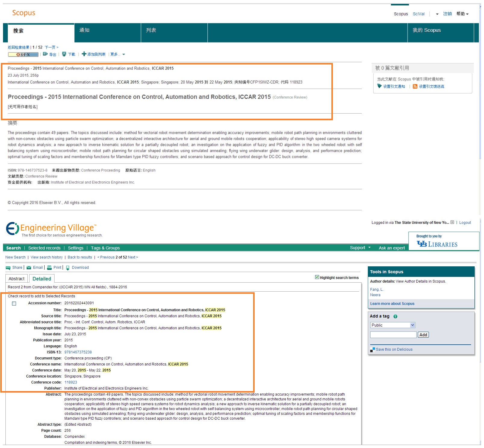This screenshot has width=484, height=448.
Task: Click Back to results link
Action: pos(80,257)
